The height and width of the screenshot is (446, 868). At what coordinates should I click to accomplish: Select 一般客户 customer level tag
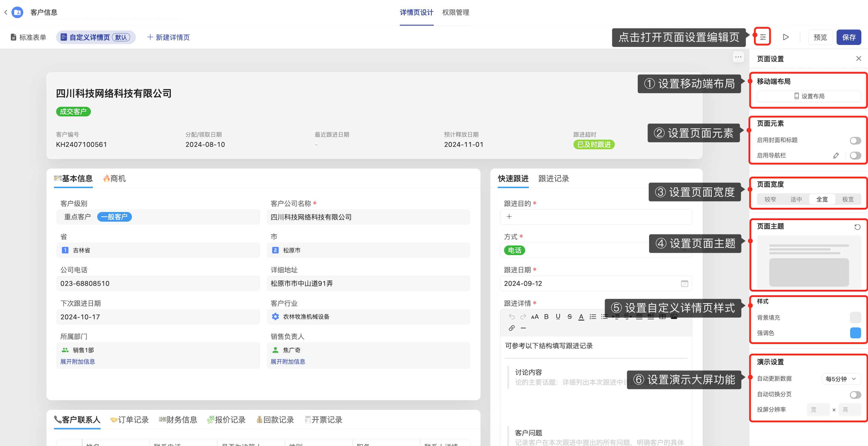point(114,217)
